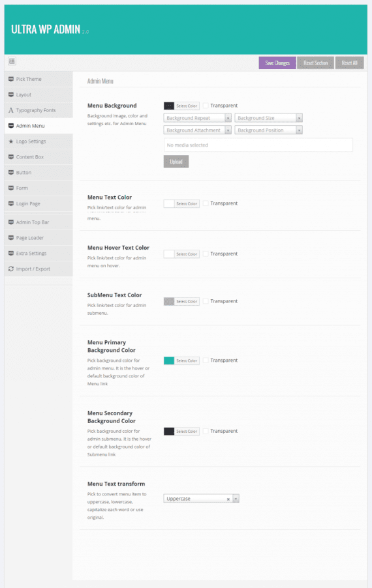This screenshot has height=588, width=372.
Task: Click the expand-all sections icon below header
Action: point(12,61)
